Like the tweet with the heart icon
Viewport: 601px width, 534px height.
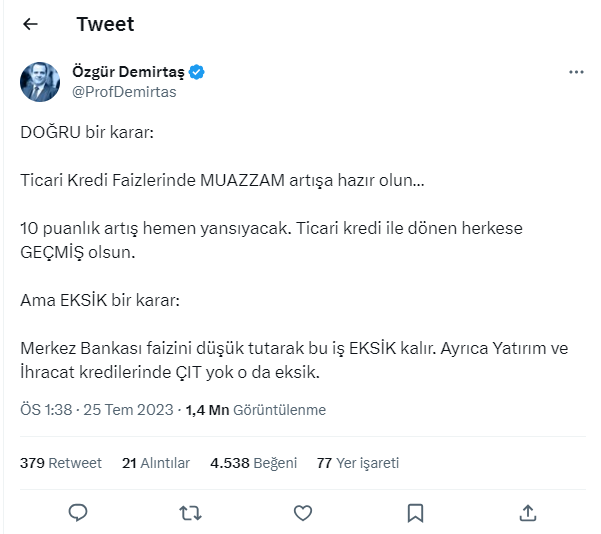303,512
